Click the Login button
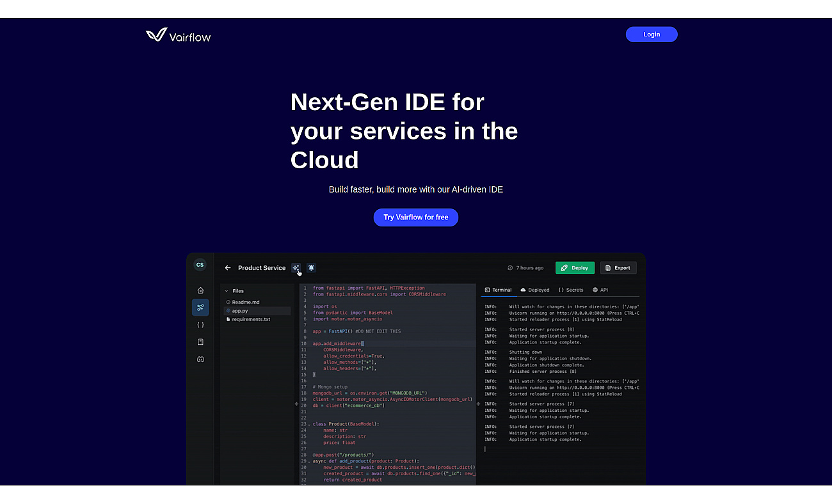Image resolution: width=832 pixels, height=504 pixels. 652,35
